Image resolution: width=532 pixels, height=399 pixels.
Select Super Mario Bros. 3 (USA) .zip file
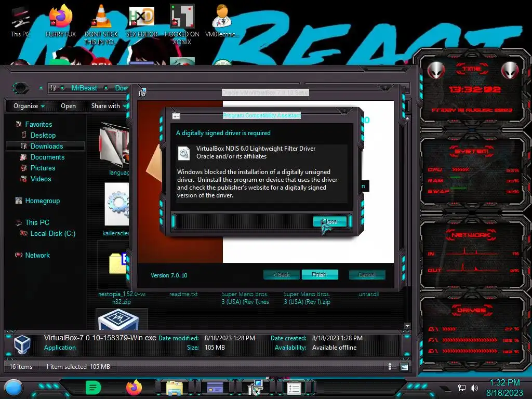click(x=307, y=298)
